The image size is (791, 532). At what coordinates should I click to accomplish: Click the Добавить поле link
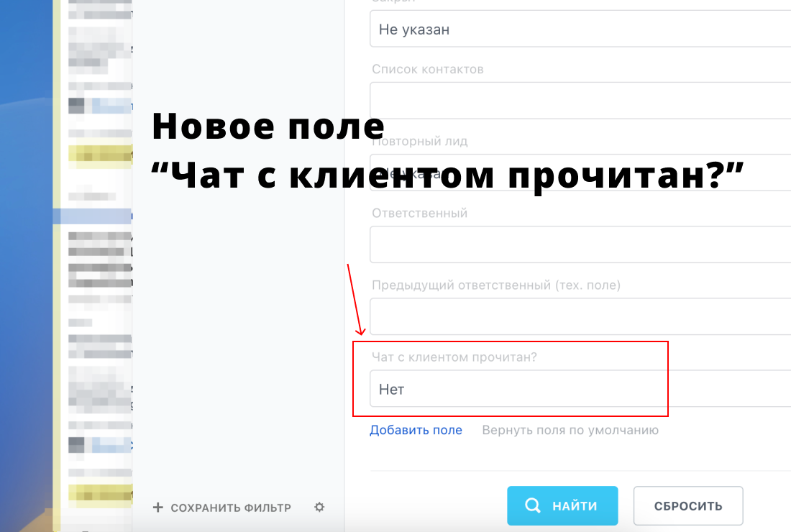(x=416, y=430)
